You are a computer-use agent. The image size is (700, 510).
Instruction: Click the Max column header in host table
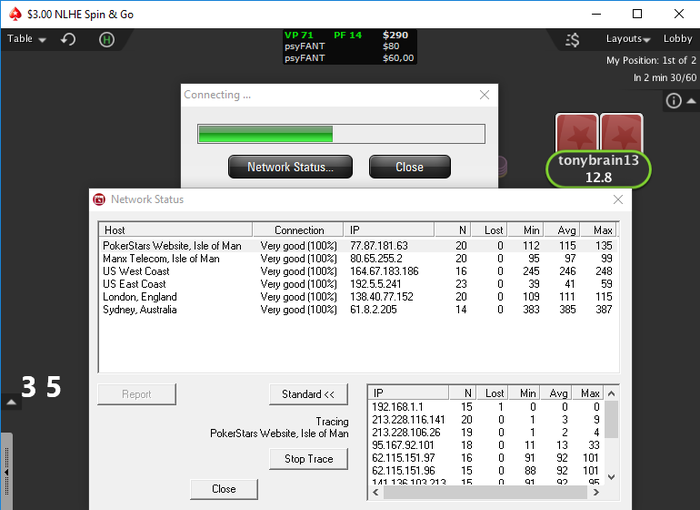598,230
